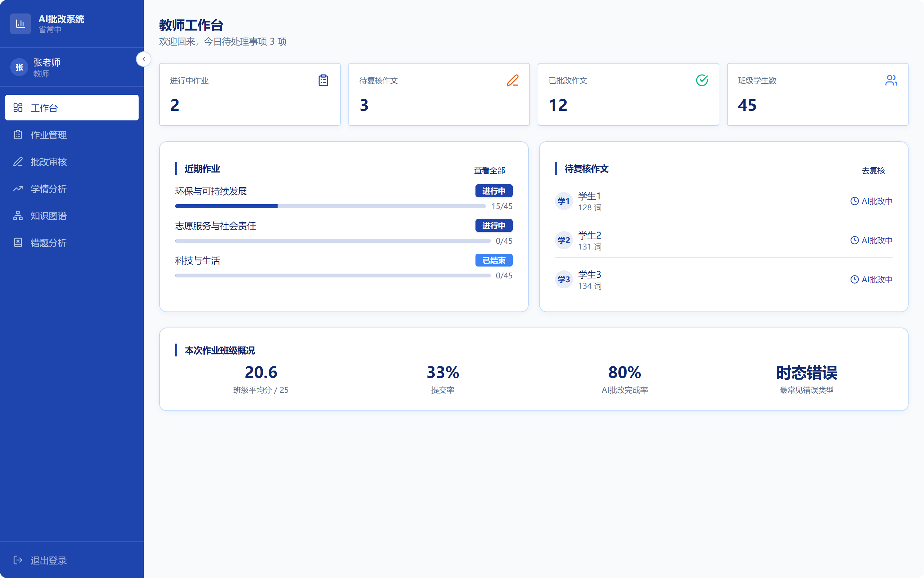This screenshot has height=578, width=924.
Task: Click the users icon on 班级学生数 card
Action: [891, 80]
